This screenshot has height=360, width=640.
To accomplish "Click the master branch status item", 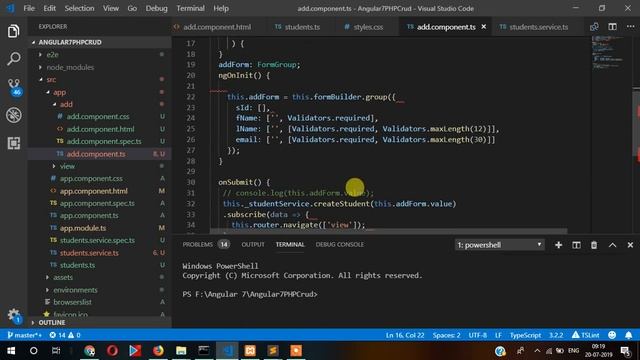I will click(x=24, y=335).
